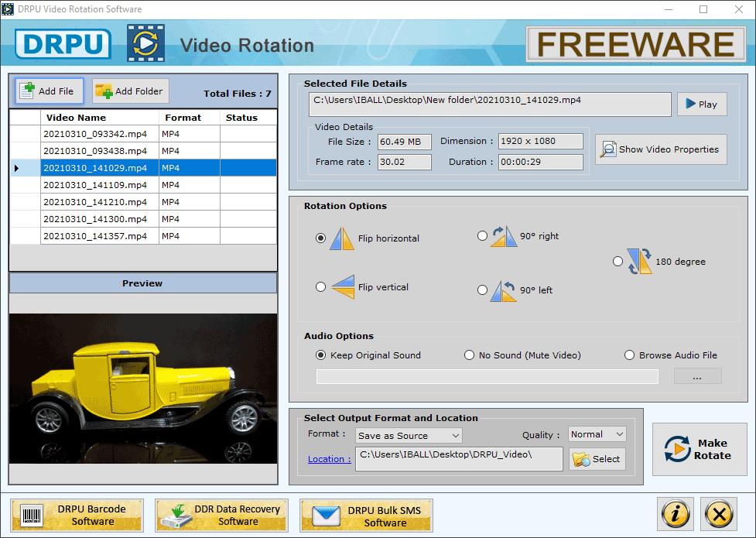Viewport: 756px width, 538px height.
Task: Open the Quality dropdown Normal
Action: click(x=597, y=434)
